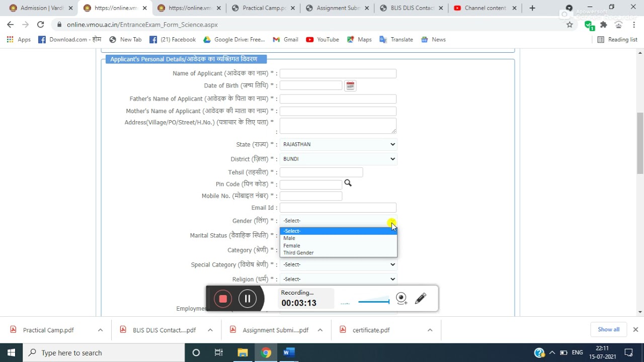
Task: Open the Windows Start menu
Action: tap(11, 352)
